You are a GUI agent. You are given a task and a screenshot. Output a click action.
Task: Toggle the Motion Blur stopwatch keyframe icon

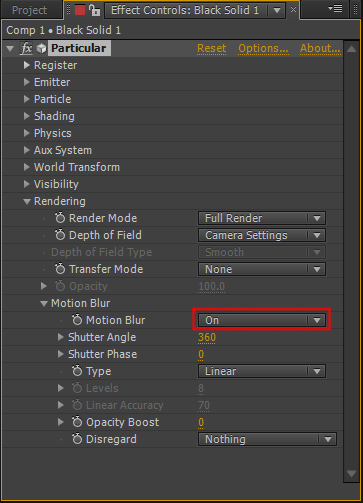[x=77, y=320]
